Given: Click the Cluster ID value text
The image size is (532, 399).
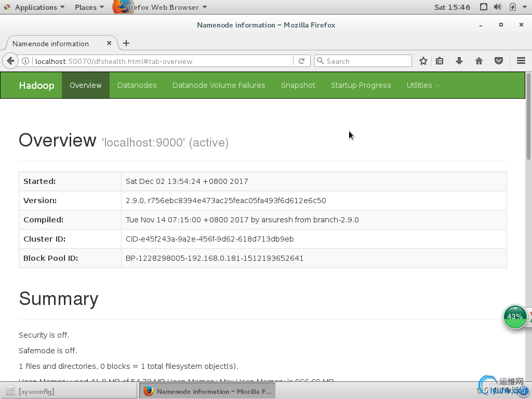Looking at the screenshot, I should pos(210,239).
